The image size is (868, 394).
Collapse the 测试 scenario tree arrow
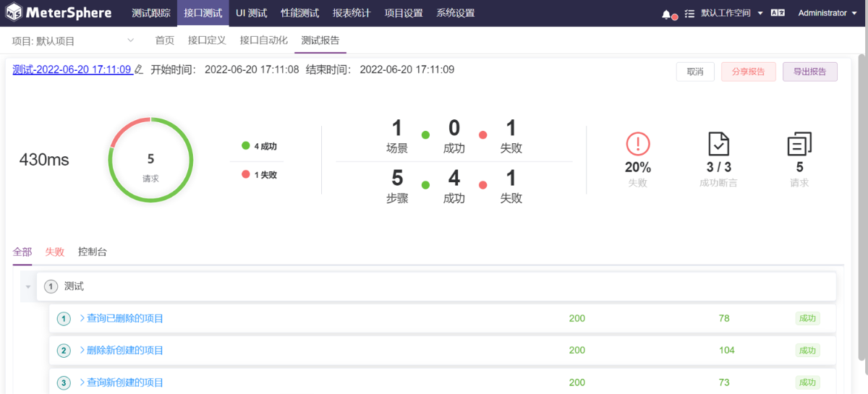pyautogui.click(x=28, y=287)
